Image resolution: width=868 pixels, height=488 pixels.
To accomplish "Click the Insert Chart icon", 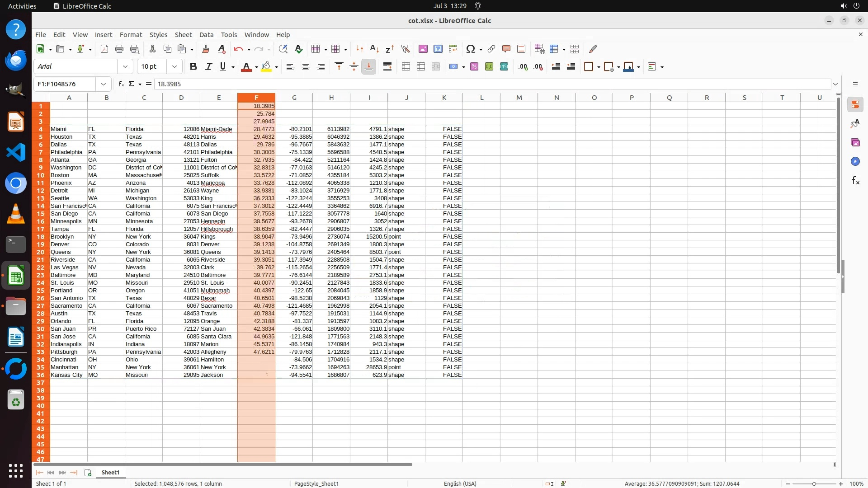I will coord(438,49).
